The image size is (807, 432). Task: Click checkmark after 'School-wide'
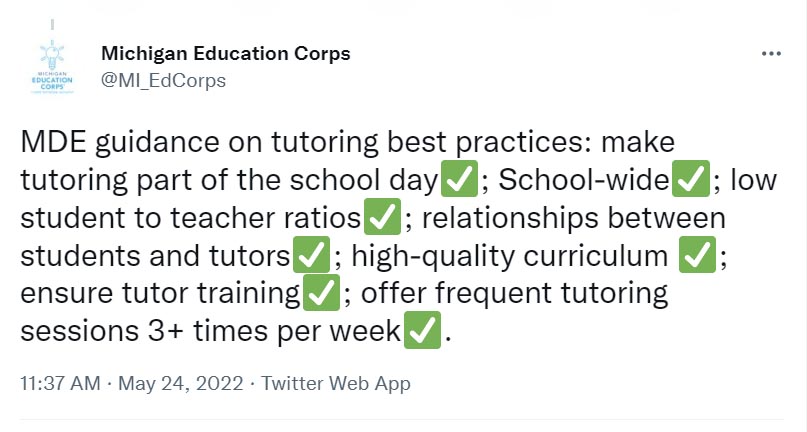pos(691,179)
